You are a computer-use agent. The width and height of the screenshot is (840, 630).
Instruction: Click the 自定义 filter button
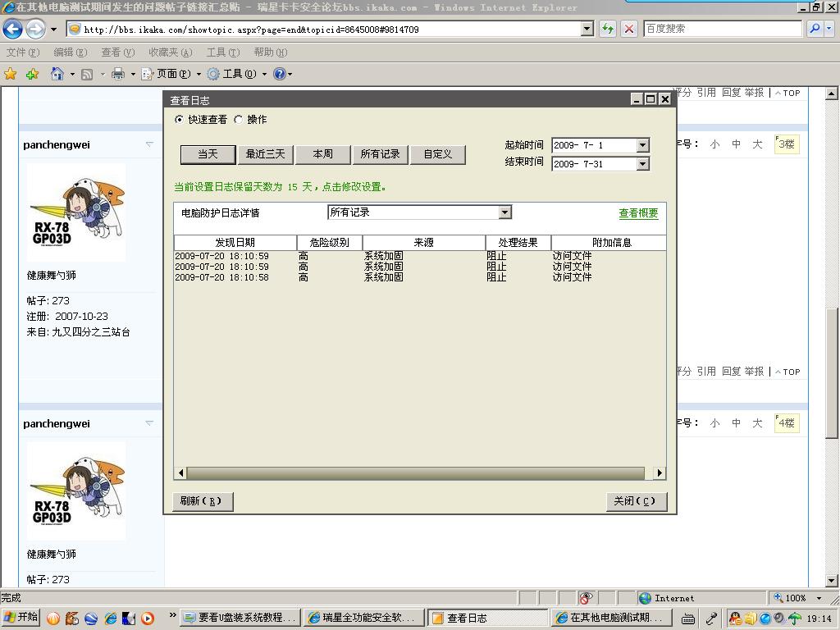pos(438,154)
